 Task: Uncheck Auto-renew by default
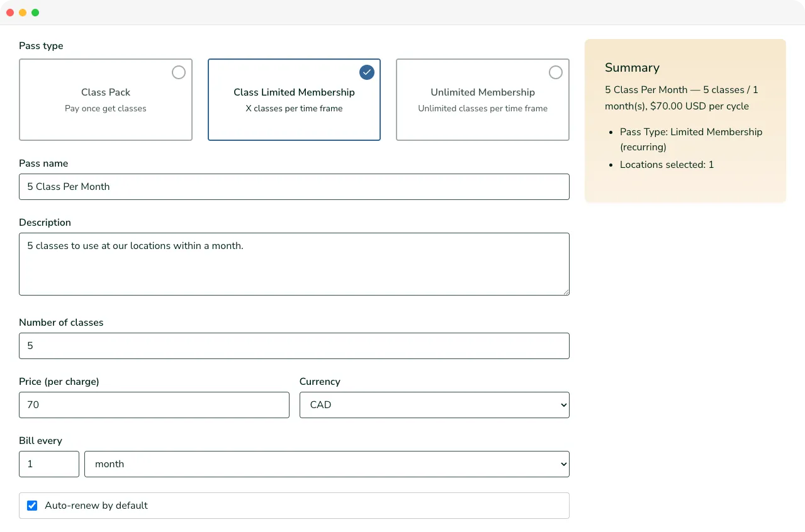pos(32,505)
